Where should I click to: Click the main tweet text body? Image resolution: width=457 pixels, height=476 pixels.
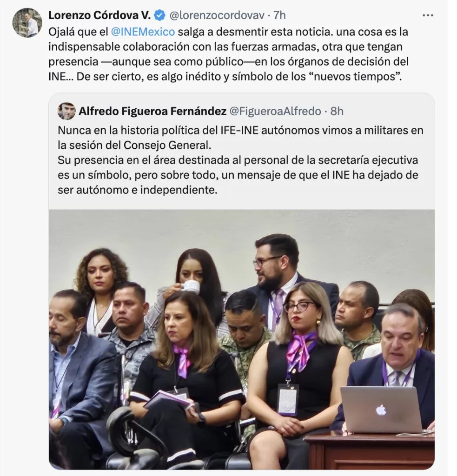click(228, 54)
